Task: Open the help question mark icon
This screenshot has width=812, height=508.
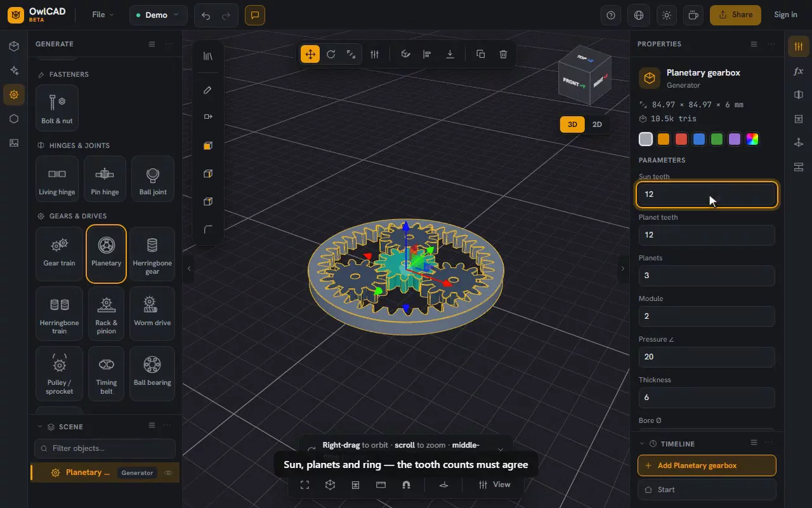Action: (611, 15)
